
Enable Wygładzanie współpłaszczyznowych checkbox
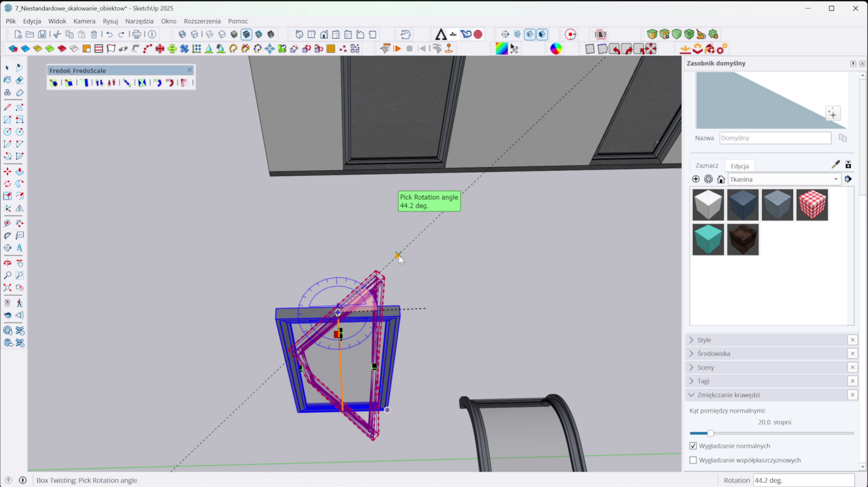(x=693, y=460)
